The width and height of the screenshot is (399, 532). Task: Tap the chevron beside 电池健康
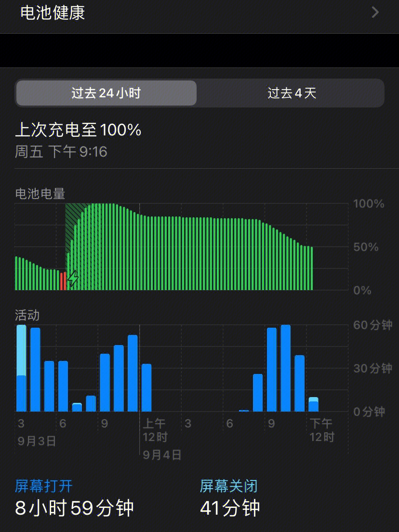375,13
